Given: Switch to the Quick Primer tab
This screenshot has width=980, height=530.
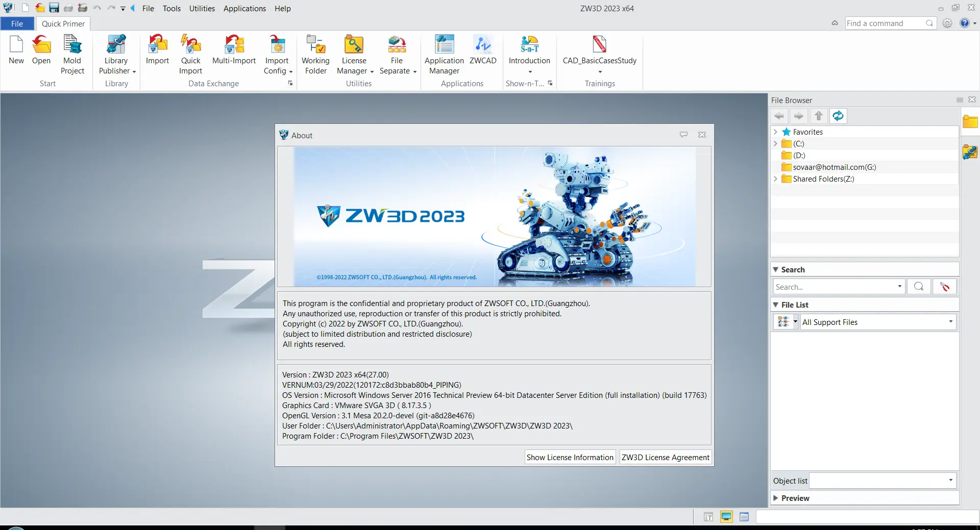Looking at the screenshot, I should point(63,23).
